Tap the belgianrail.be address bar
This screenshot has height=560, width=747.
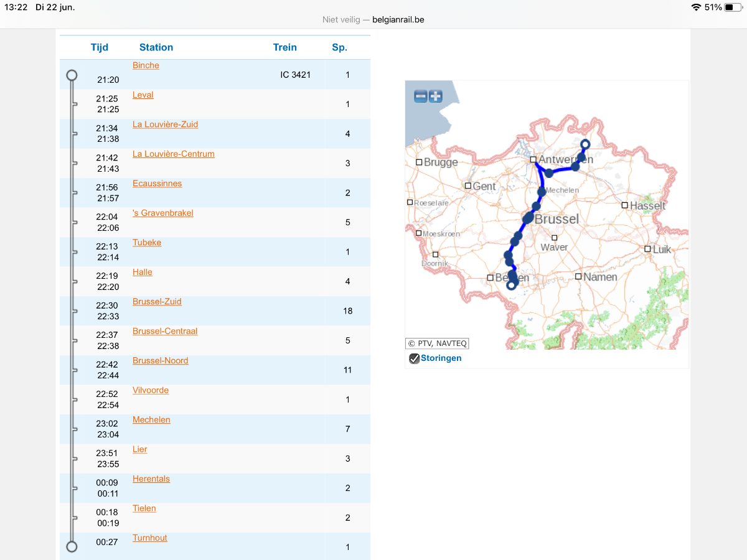click(x=374, y=20)
